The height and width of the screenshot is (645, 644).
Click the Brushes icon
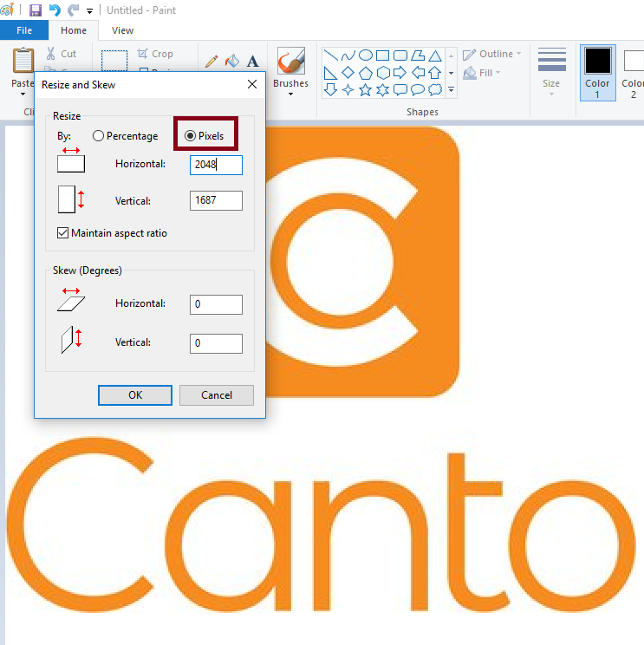point(290,61)
